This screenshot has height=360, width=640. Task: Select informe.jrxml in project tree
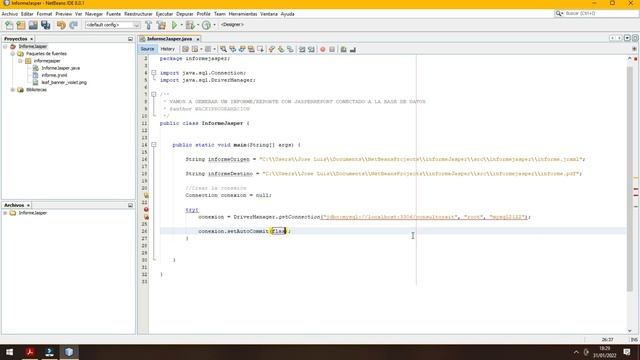coord(54,76)
